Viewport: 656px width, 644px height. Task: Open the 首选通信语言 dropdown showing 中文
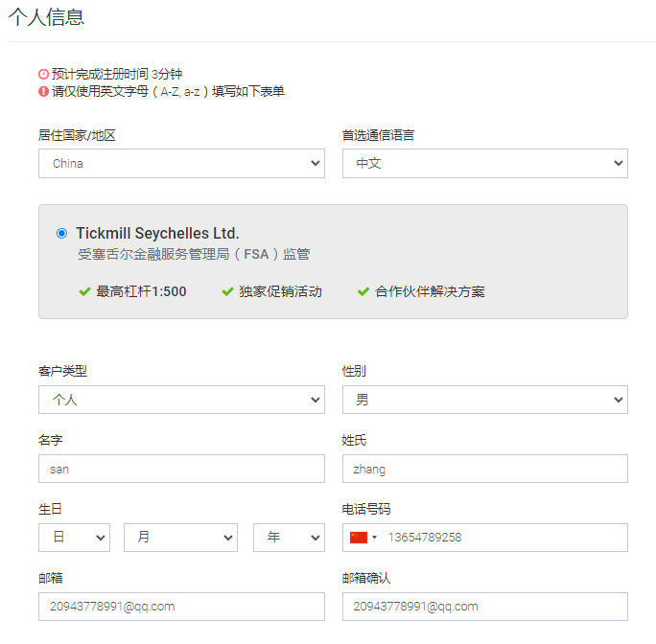484,163
